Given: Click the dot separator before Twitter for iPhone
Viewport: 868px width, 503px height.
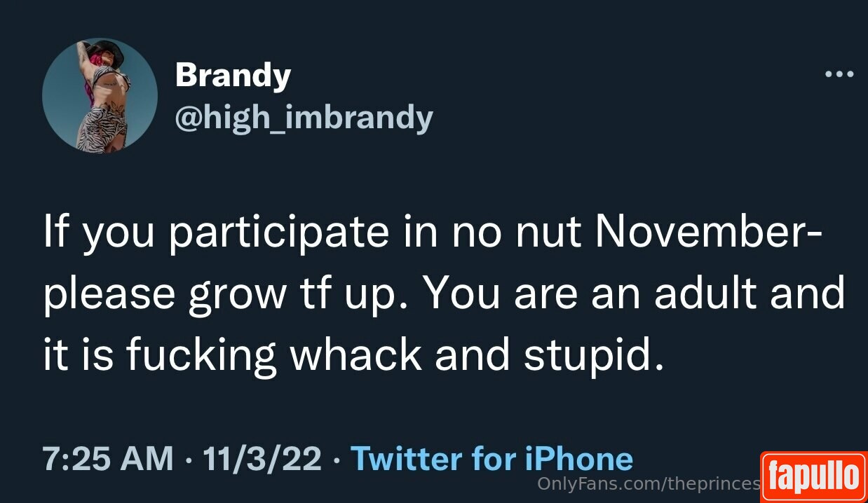Looking at the screenshot, I should click(336, 460).
